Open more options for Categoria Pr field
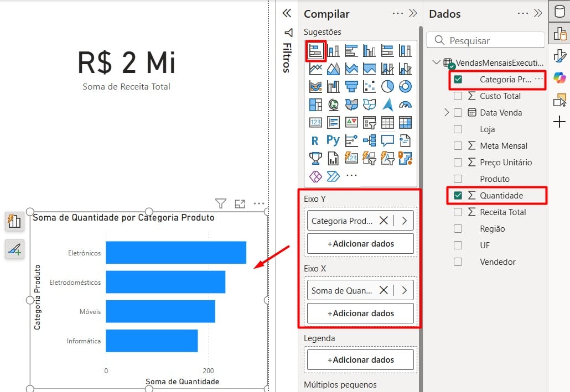Image resolution: width=570 pixels, height=392 pixels. pos(539,79)
